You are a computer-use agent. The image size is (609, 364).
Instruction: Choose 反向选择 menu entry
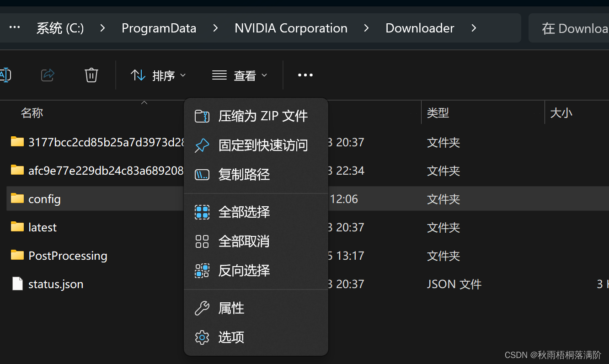(256, 271)
